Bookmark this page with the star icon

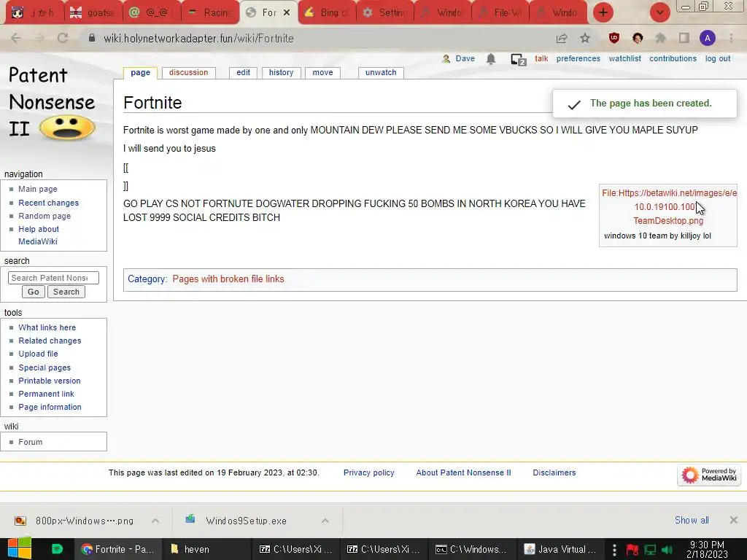tap(585, 38)
